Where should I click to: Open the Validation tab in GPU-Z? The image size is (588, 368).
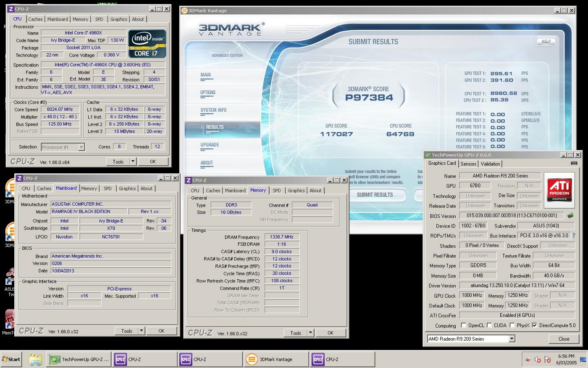(x=490, y=164)
